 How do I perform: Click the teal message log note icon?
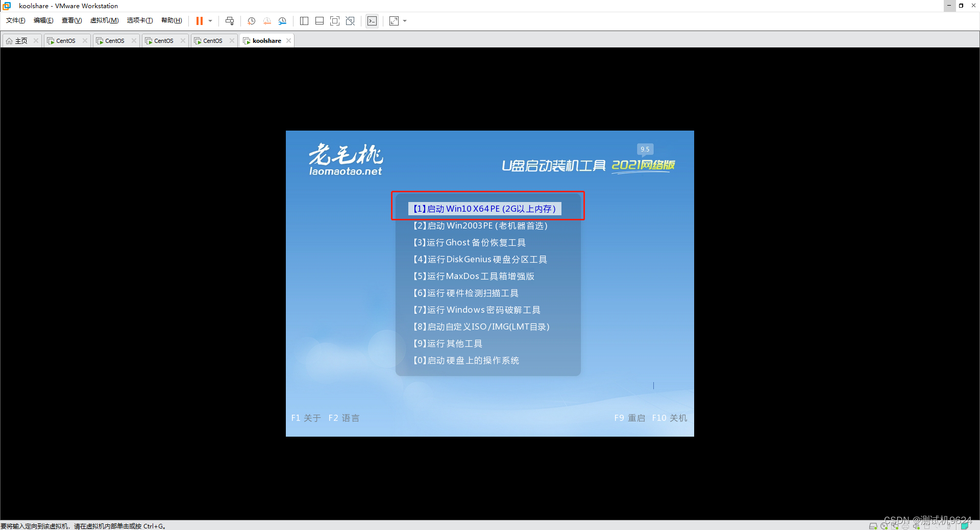coord(965,526)
